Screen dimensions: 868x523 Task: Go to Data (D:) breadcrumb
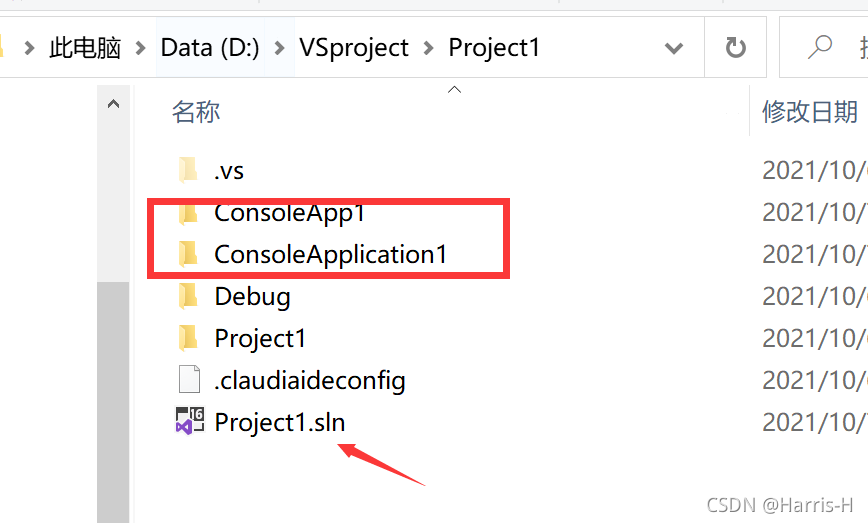pos(210,48)
